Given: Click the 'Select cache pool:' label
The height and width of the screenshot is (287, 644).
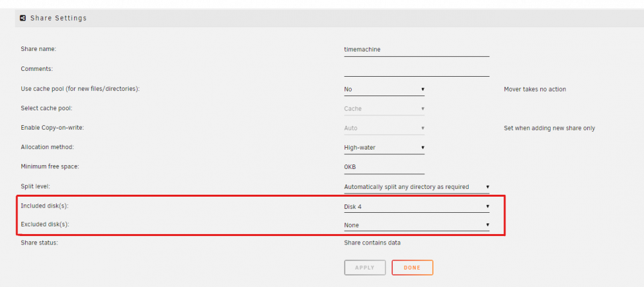Looking at the screenshot, I should [46, 108].
